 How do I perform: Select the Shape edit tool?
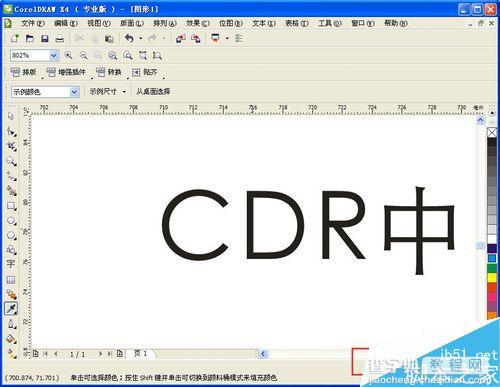click(x=11, y=132)
